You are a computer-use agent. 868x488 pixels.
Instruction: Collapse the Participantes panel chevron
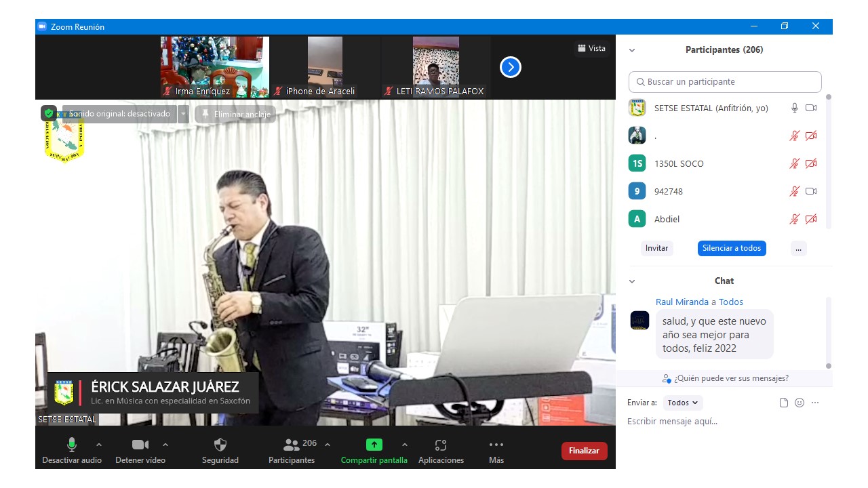pos(632,50)
